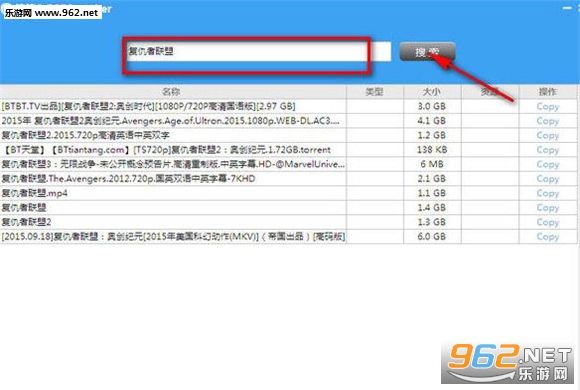Select the BTtiantang.com TS720p result row
The height and width of the screenshot is (390, 580).
[x=289, y=150]
